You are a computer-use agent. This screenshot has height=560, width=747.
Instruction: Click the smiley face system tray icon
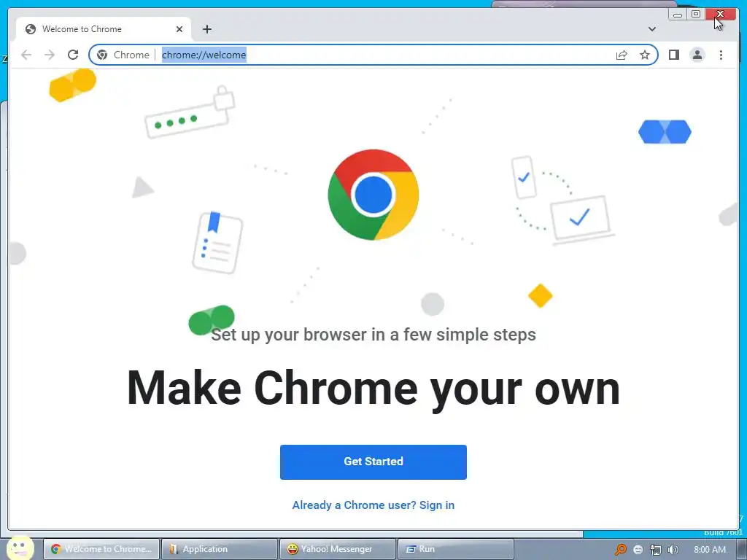point(638,550)
